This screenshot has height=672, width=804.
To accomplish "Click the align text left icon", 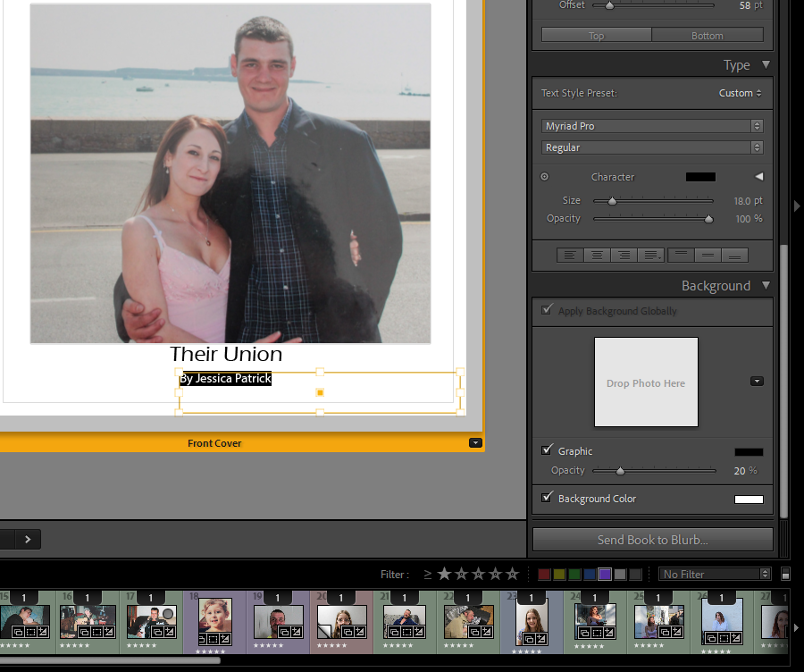I will click(570, 256).
